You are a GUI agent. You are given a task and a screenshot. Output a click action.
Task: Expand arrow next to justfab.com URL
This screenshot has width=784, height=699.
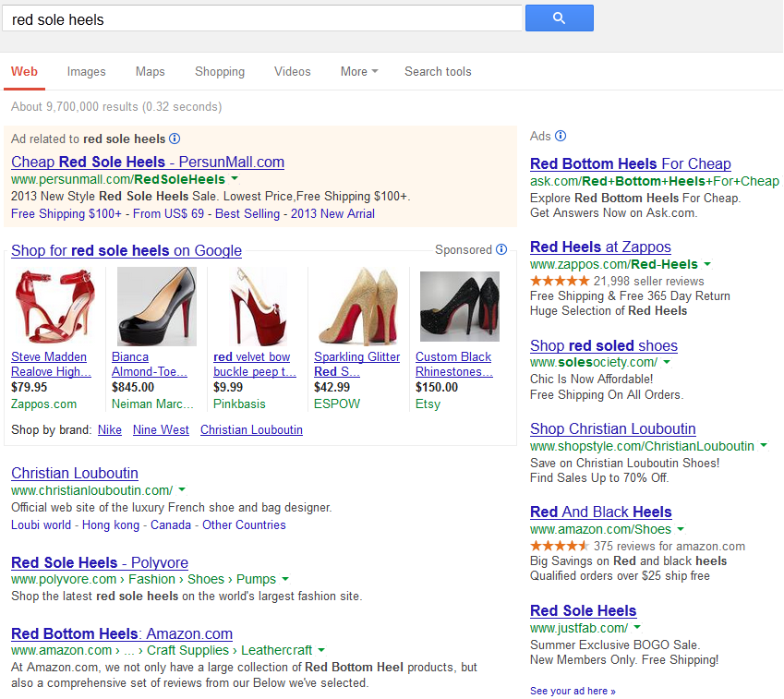coord(637,626)
